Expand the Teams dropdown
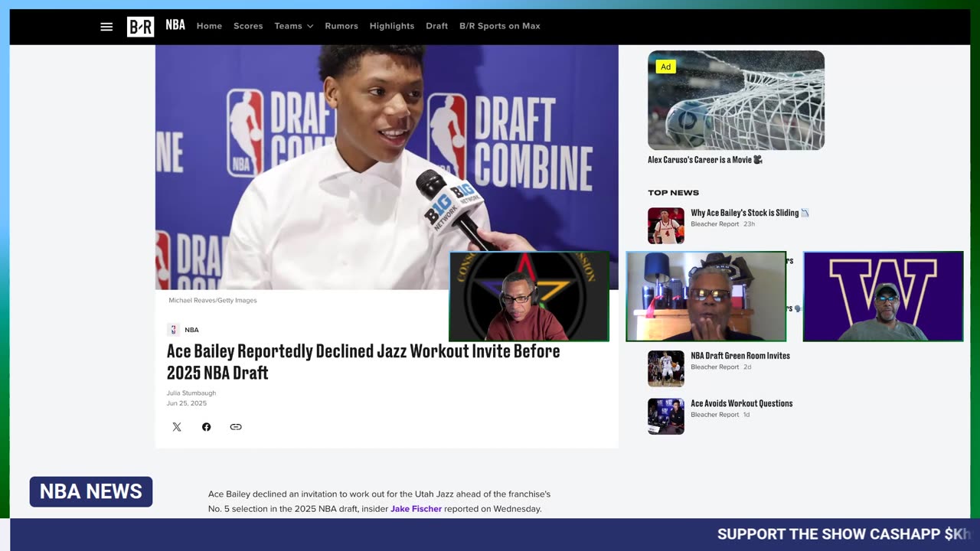The width and height of the screenshot is (980, 551). pos(294,26)
